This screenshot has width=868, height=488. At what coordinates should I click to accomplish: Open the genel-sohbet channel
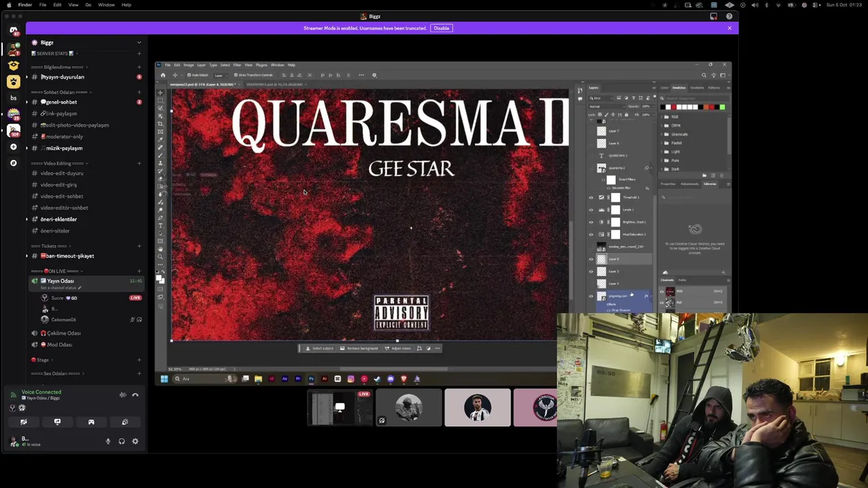point(60,102)
